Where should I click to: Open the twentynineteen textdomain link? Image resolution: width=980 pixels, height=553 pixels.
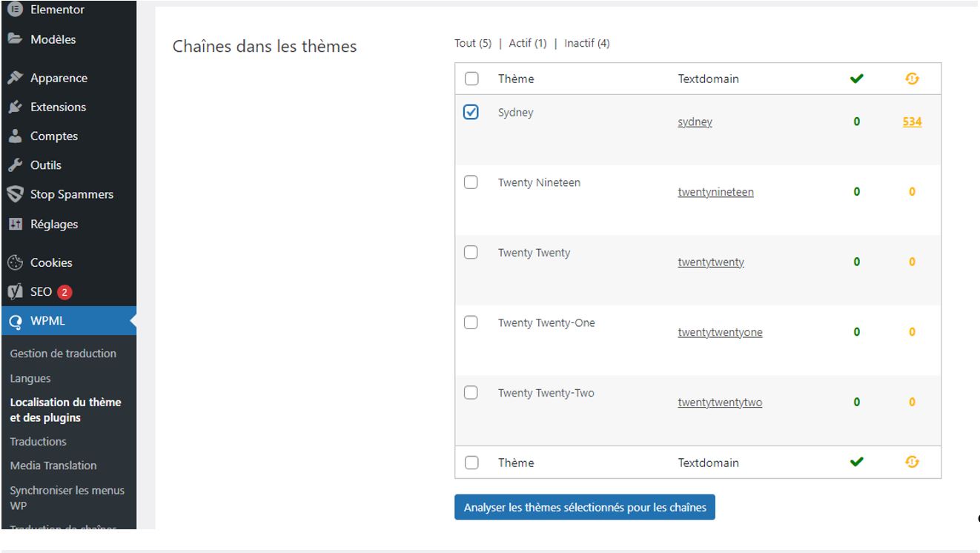click(x=716, y=192)
